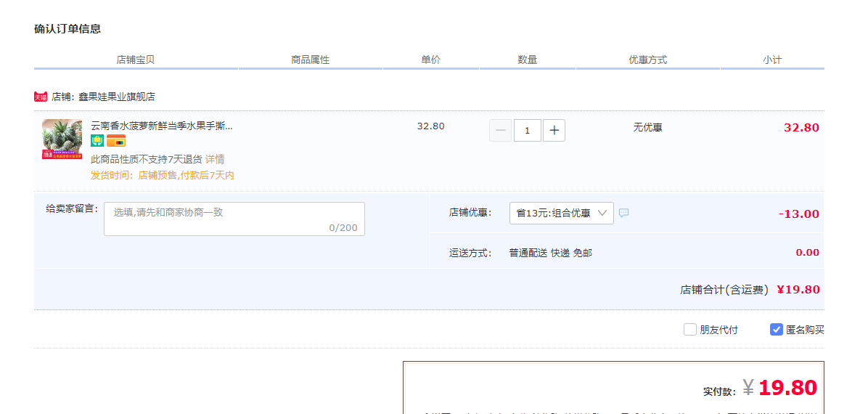Check the 朋友代付 checkbox
868x414 pixels.
pyautogui.click(x=689, y=330)
